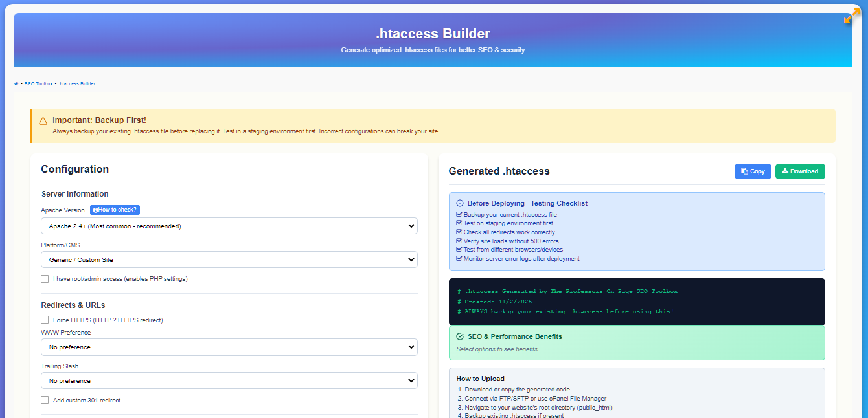
Task: Check the Force HTTPS redirect option
Action: coord(45,319)
